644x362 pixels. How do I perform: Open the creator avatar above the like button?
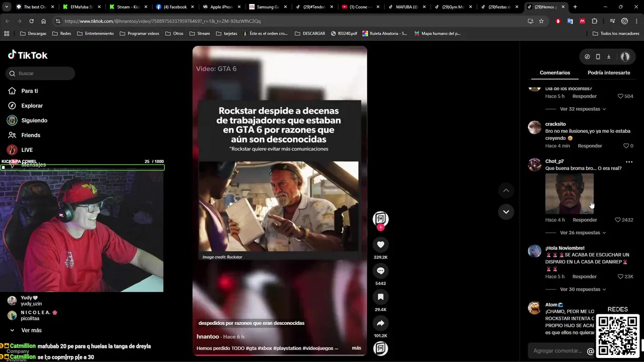[x=380, y=219]
